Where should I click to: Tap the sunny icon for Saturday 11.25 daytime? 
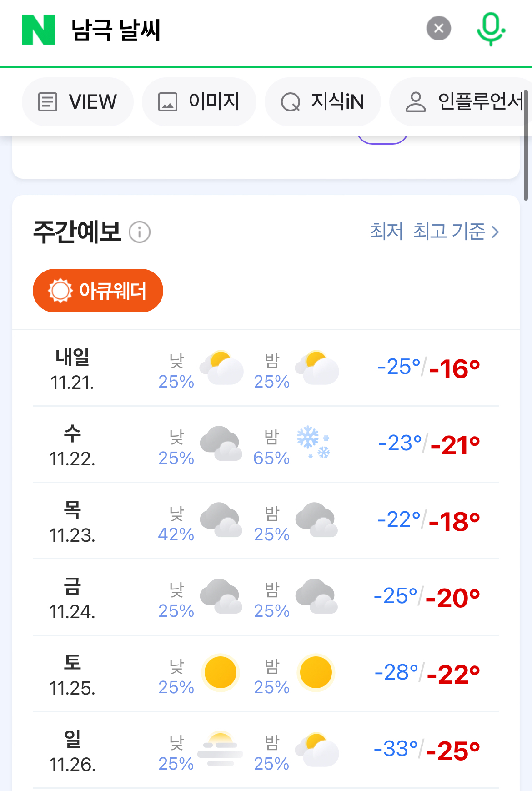[221, 672]
